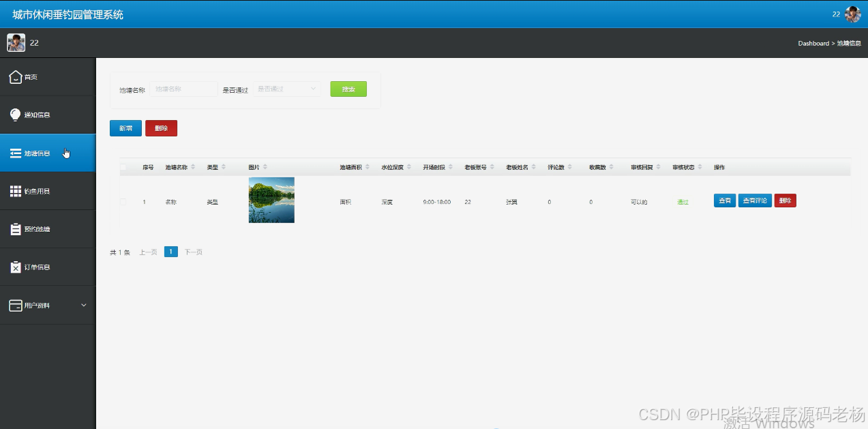Open 预约池塘 in the sidebar
Image resolution: width=868 pixels, height=429 pixels.
[x=48, y=229]
